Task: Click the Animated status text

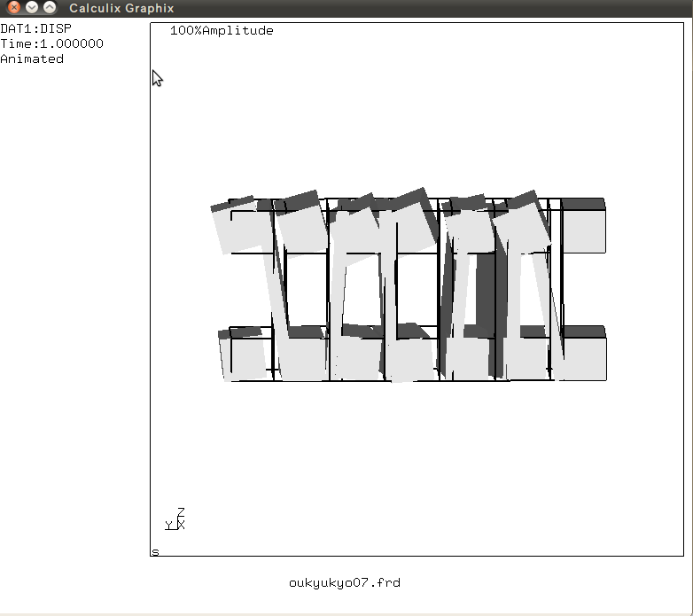Action: pyautogui.click(x=32, y=58)
